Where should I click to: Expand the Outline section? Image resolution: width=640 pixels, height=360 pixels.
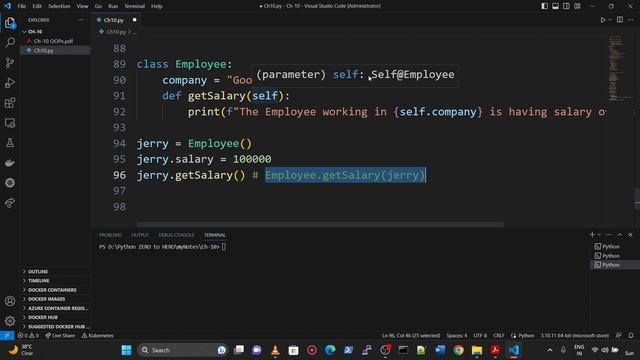click(x=55, y=271)
